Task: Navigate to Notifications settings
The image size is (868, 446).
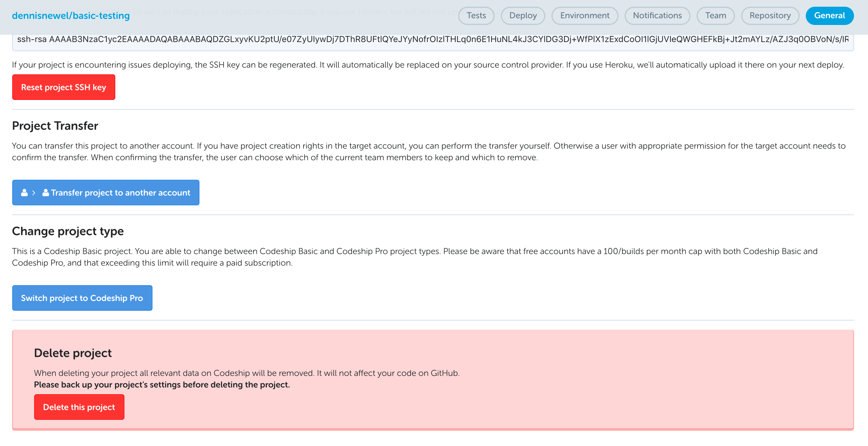Action: pyautogui.click(x=657, y=15)
